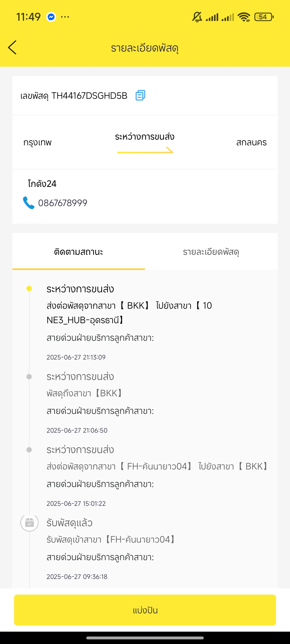Select timeline dot for FH-คันนายาว04 transfer
This screenshot has width=290, height=644.
tap(29, 450)
